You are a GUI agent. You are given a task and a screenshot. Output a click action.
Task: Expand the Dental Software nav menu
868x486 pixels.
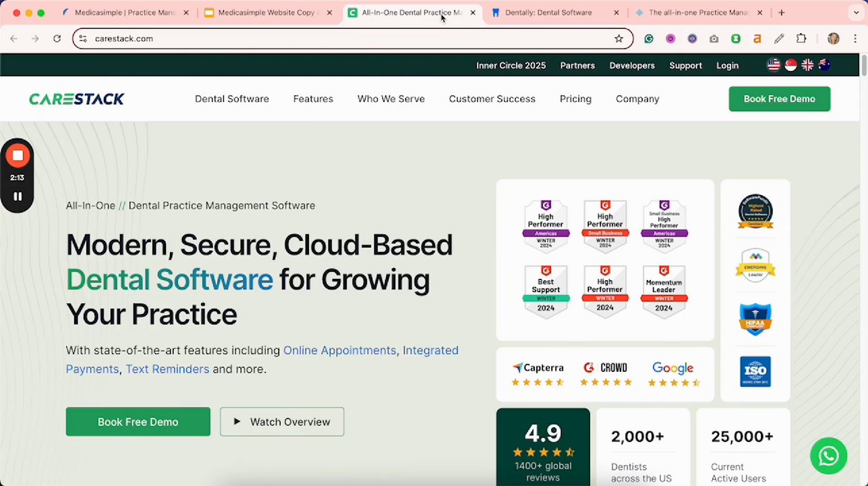pos(231,99)
